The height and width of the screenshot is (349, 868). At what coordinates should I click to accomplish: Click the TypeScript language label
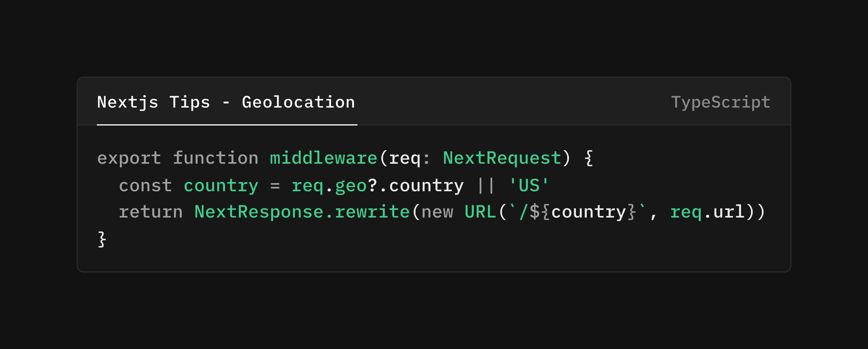click(x=720, y=102)
